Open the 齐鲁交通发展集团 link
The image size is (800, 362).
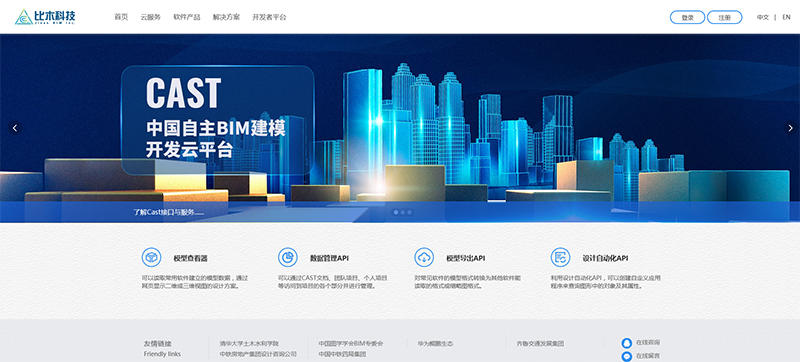point(540,344)
